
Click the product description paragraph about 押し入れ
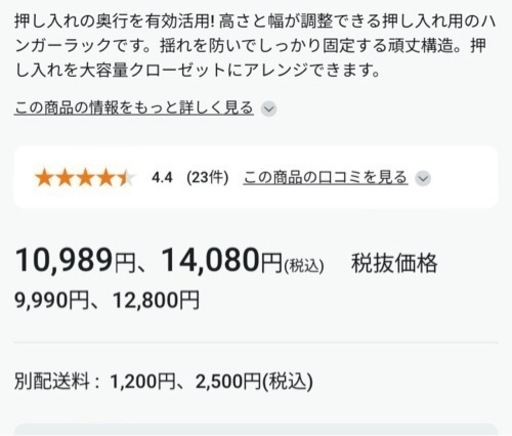click(255, 46)
